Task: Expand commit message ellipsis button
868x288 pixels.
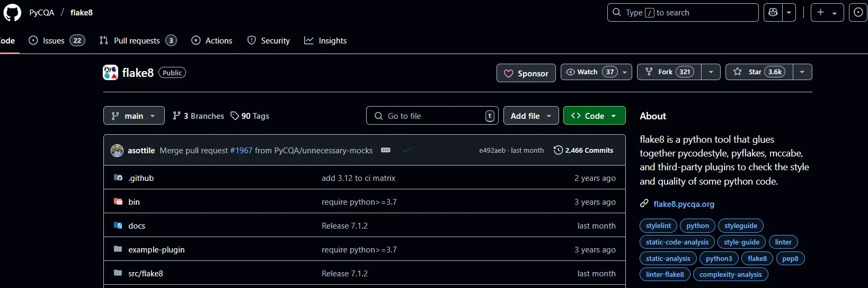Action: click(x=386, y=150)
